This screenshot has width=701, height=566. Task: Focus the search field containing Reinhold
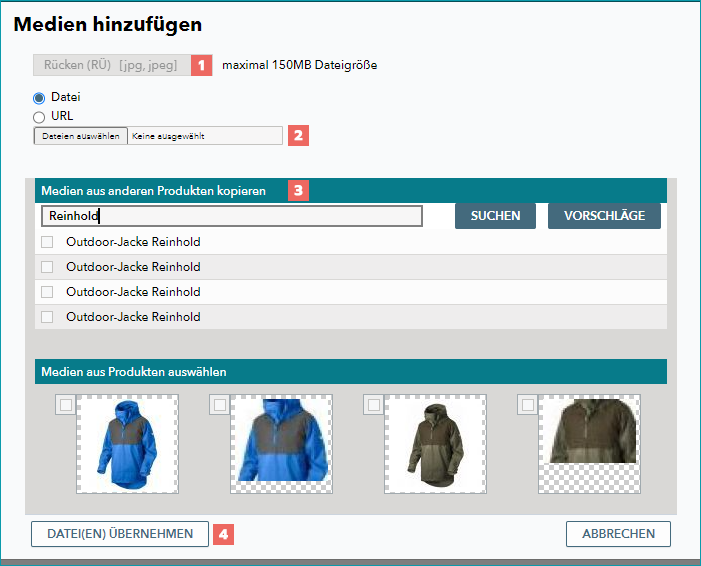(232, 216)
